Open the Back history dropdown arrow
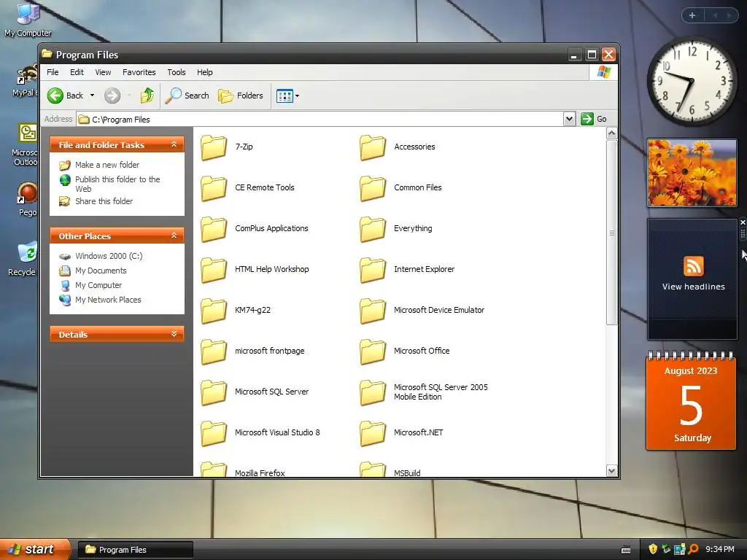Image resolution: width=747 pixels, height=560 pixels. 93,96
